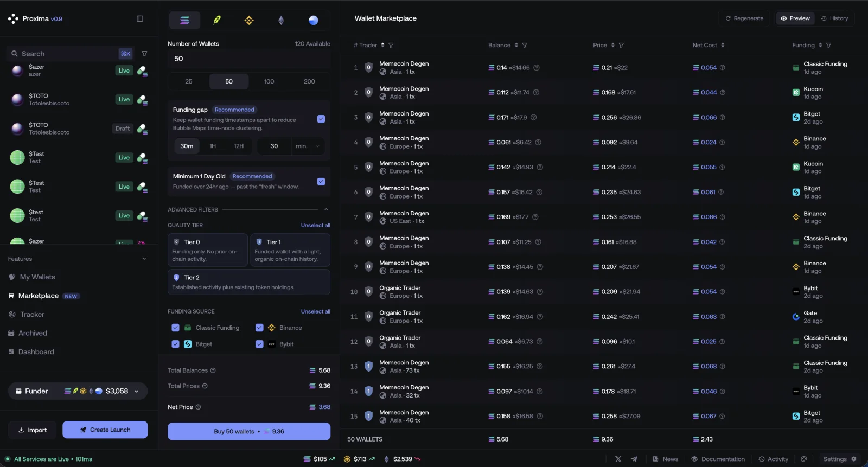Sort by the Price column
The height and width of the screenshot is (467, 868).
point(613,45)
